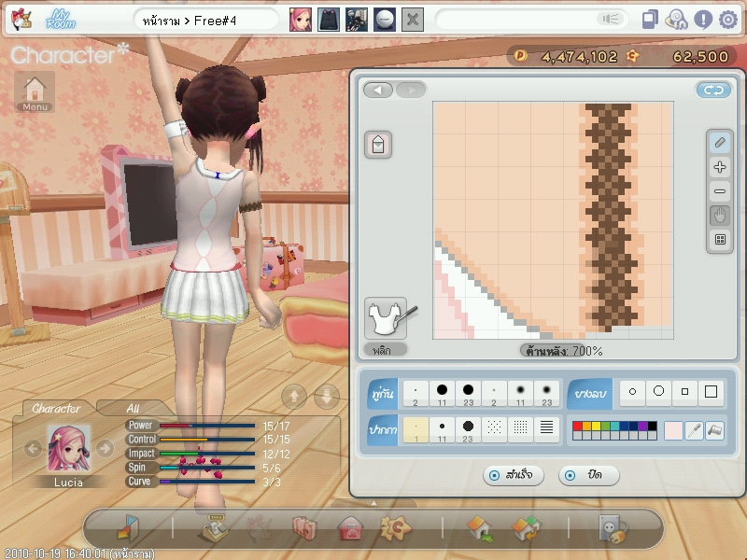Switch to the Character tab

coord(56,408)
